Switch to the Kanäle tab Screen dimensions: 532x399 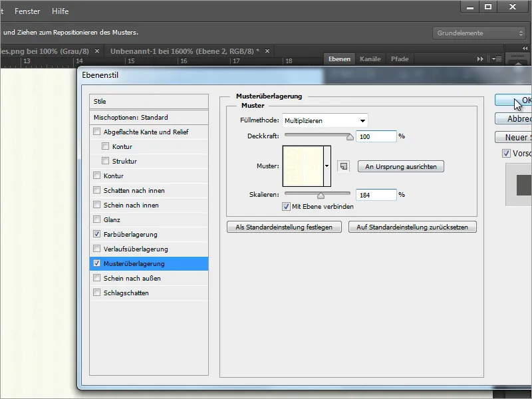[370, 59]
